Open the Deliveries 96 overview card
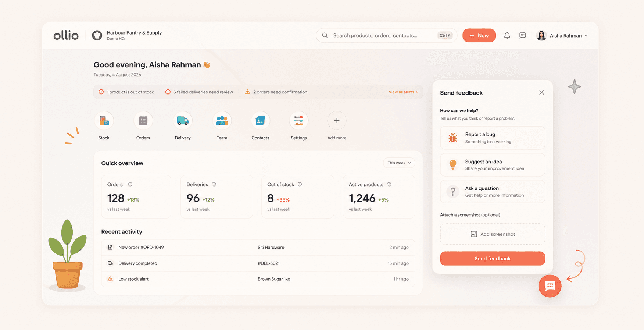 [x=217, y=196]
